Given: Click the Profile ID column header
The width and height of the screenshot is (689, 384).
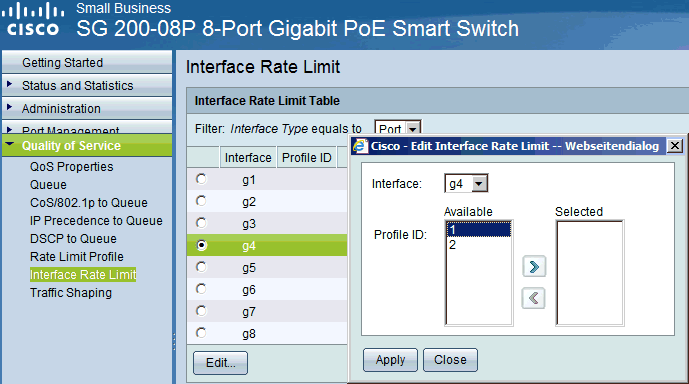Looking at the screenshot, I should point(307,158).
